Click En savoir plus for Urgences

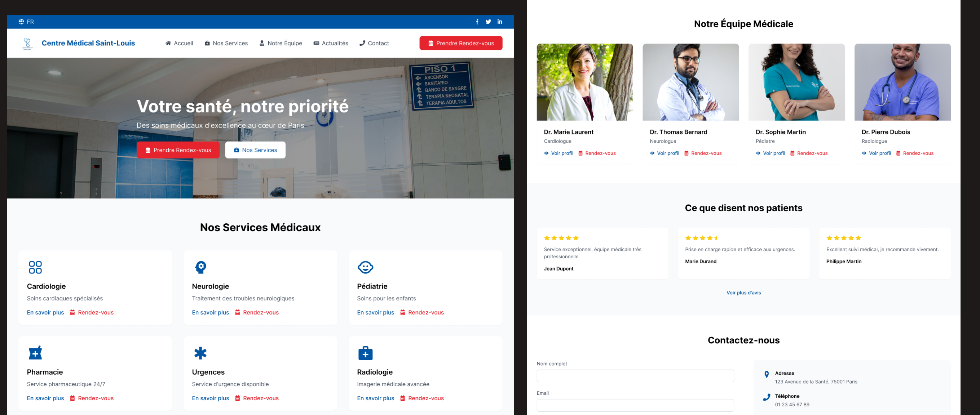[x=210, y=398]
